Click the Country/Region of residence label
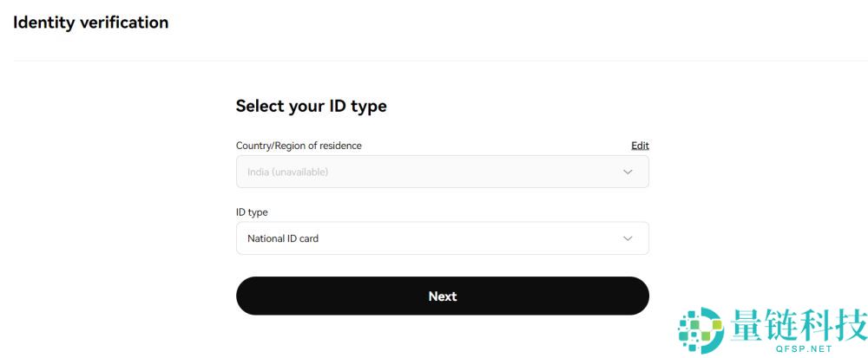This screenshot has height=358, width=868. tap(299, 146)
